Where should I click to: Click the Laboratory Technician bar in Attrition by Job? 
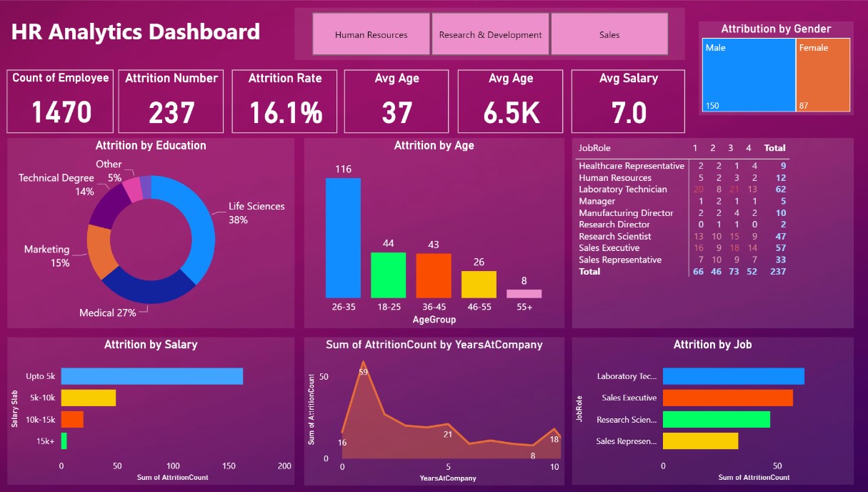click(x=732, y=375)
